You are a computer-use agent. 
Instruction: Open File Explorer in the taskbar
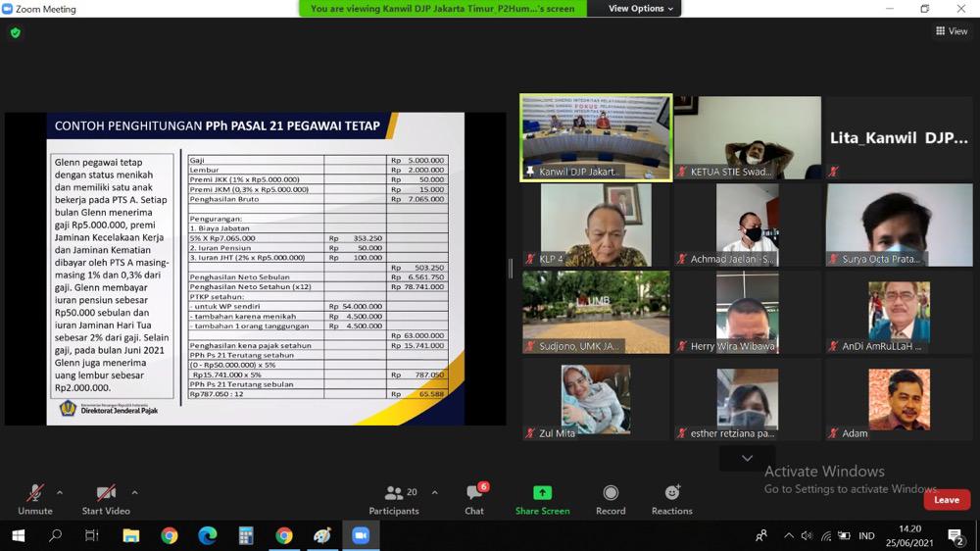(131, 535)
